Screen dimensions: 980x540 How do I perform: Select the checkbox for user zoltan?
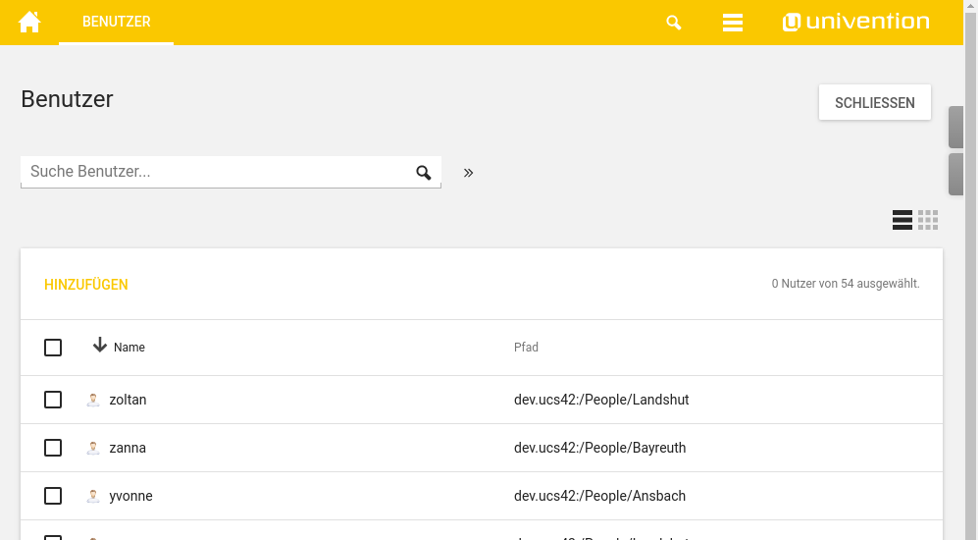click(x=53, y=400)
